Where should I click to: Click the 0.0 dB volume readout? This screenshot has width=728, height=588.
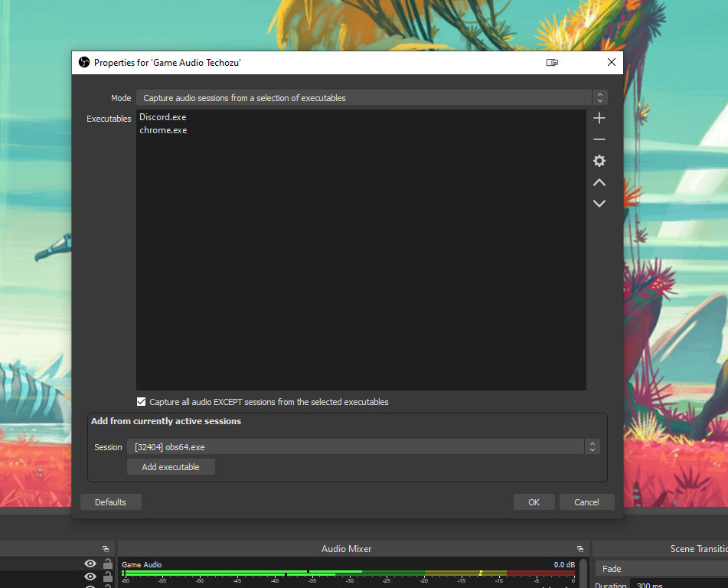point(564,564)
